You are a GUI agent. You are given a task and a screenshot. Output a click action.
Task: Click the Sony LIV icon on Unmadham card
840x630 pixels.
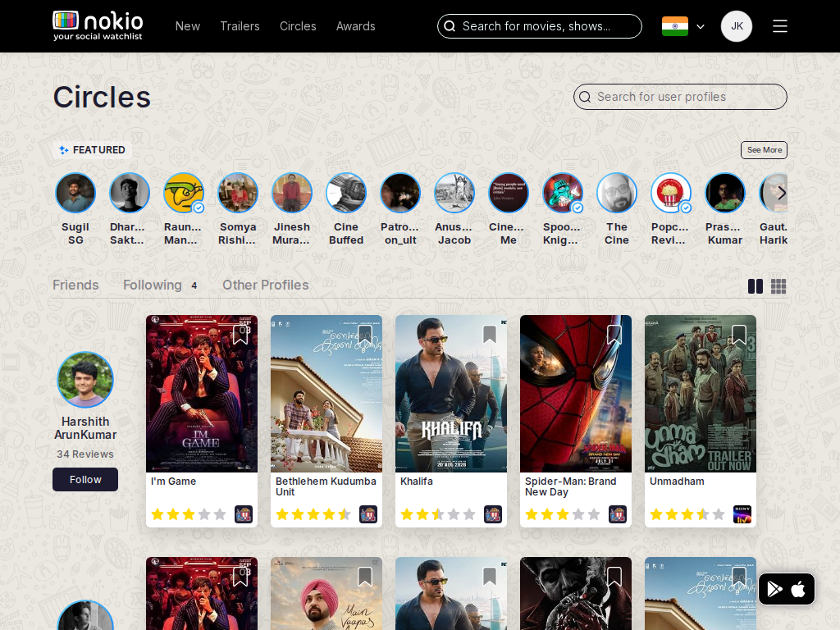742,514
